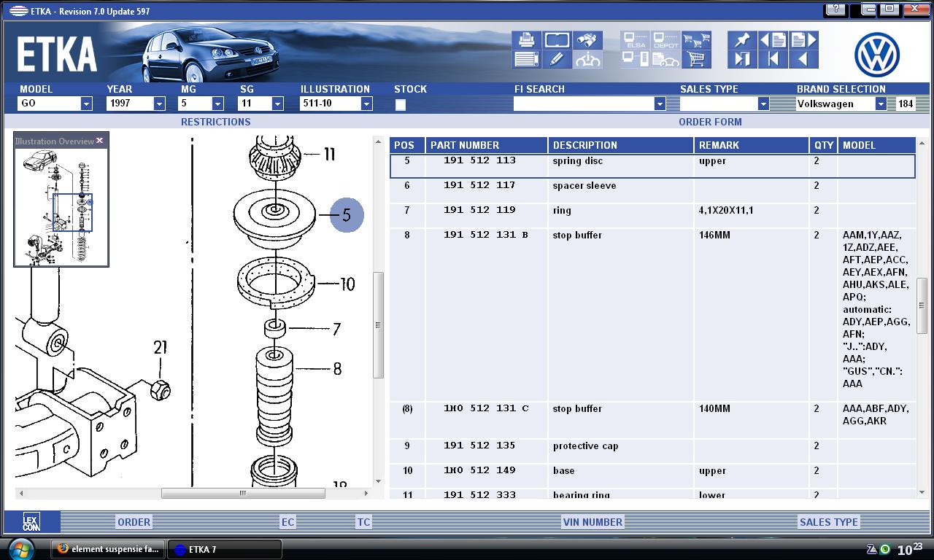Click the parts table vertical scrollbar thumb
Image resolution: width=934 pixels, height=560 pixels.
[x=922, y=306]
